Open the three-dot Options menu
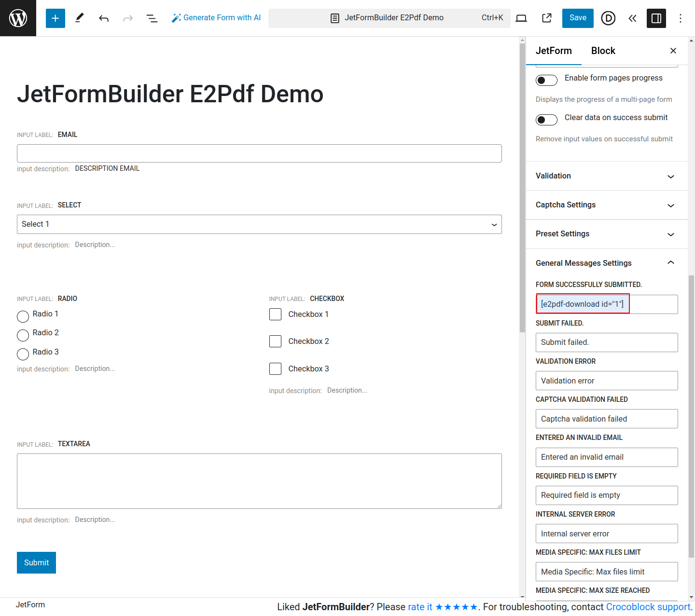The image size is (695, 616). 681,18
